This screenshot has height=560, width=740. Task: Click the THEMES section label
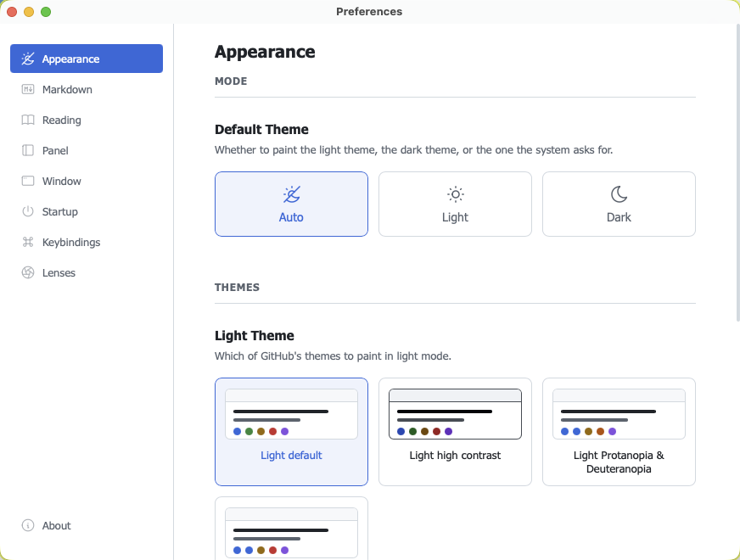pyautogui.click(x=237, y=288)
